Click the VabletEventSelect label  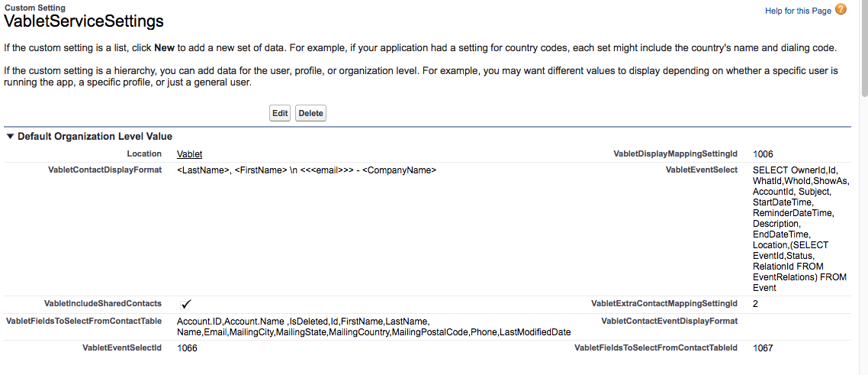702,170
